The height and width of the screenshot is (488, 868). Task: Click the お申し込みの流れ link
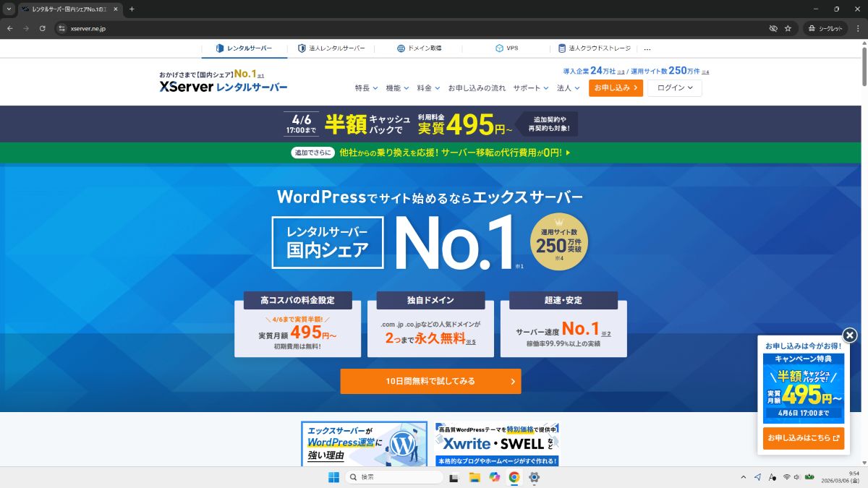coord(477,88)
